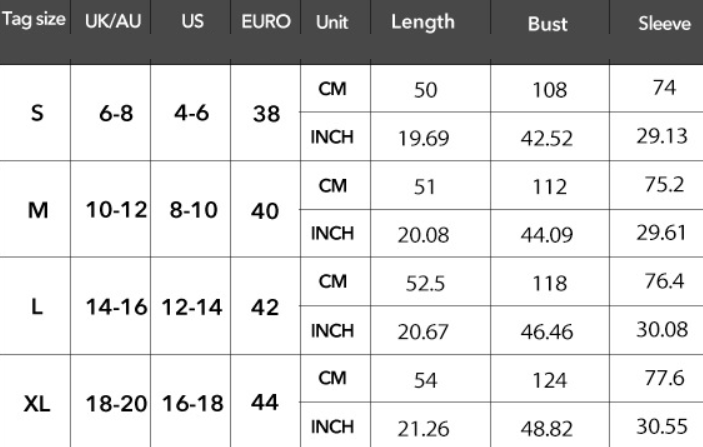
Task: Click the 19.69 inch length value
Action: (423, 138)
